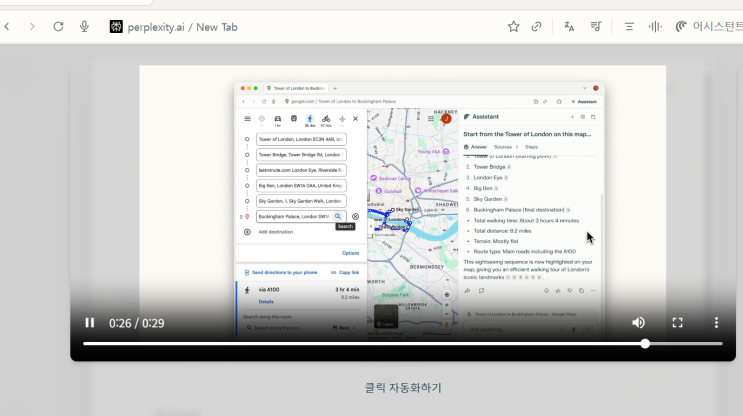Go forward to the next page

tap(32, 27)
